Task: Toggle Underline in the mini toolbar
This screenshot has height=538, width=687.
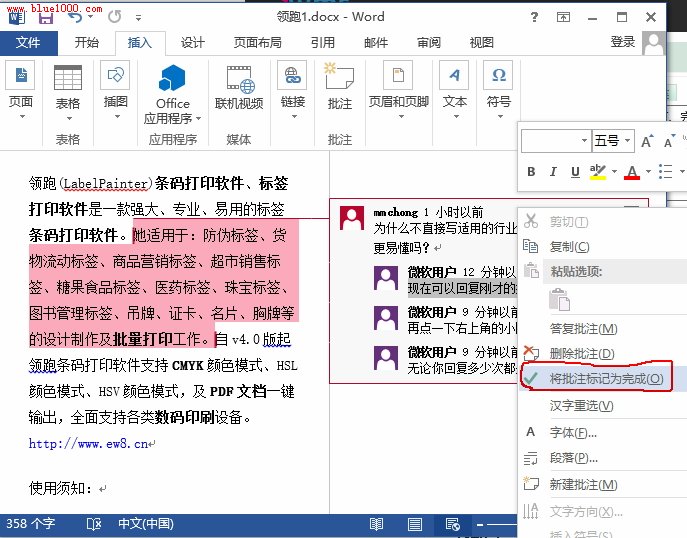Action: point(575,172)
